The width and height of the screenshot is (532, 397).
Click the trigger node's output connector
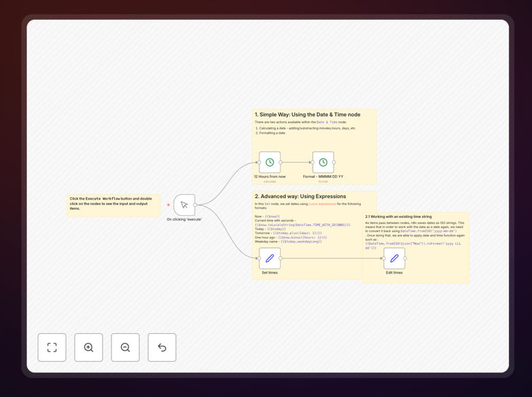tap(195, 205)
